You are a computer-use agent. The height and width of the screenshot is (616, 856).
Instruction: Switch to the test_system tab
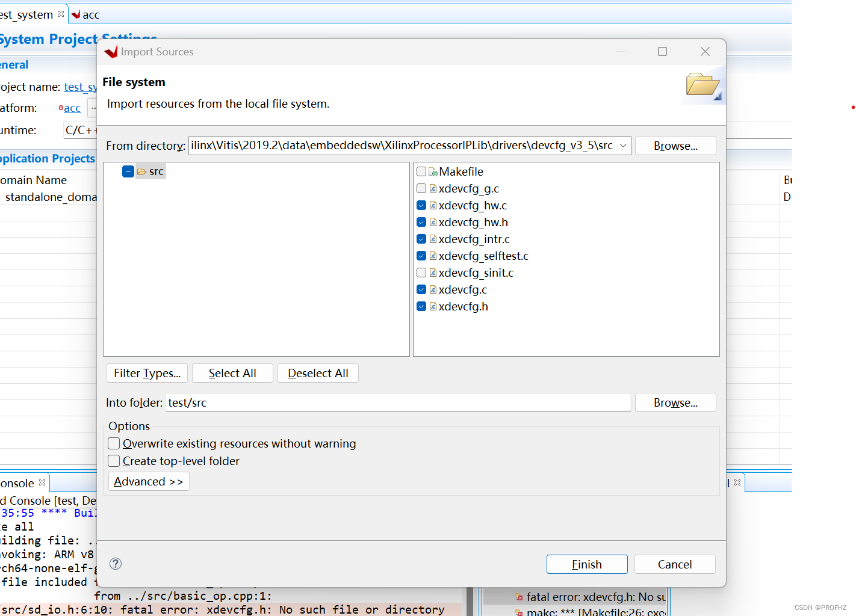pos(27,14)
